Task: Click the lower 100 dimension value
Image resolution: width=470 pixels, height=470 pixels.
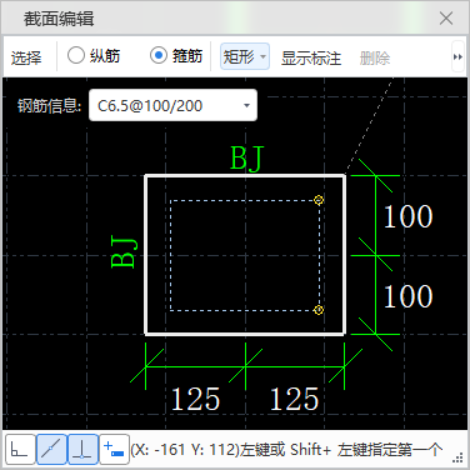Action: coord(408,296)
